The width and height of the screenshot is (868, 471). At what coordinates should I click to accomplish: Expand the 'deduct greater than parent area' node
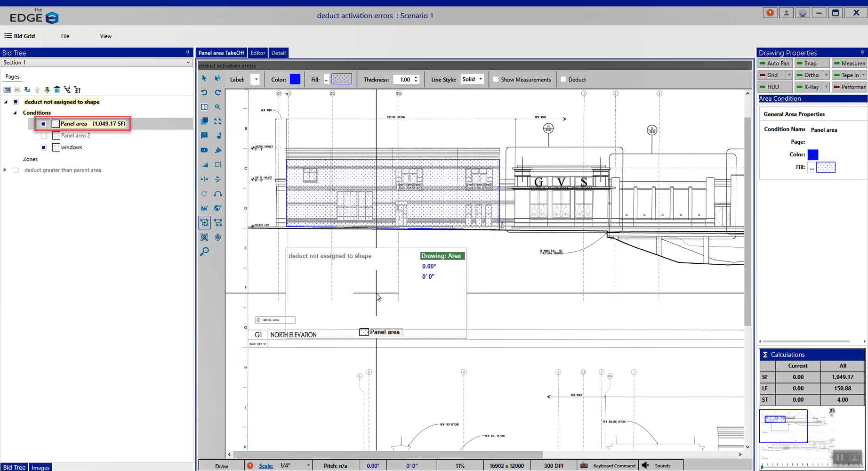point(5,170)
